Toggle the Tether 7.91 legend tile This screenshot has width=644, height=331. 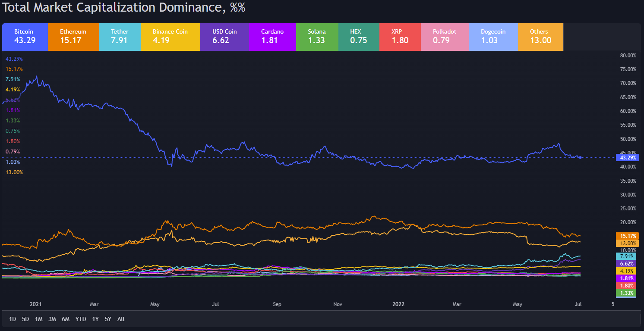coord(120,37)
